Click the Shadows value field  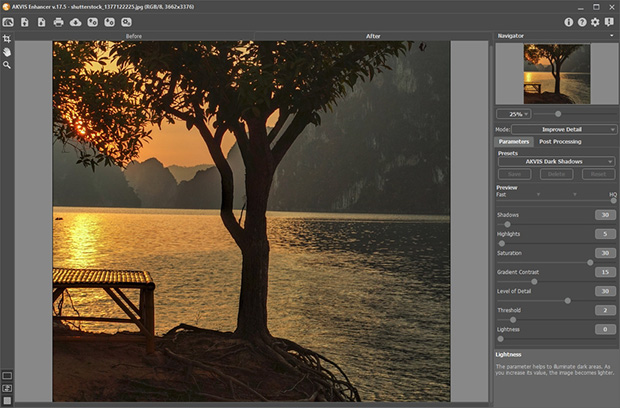(x=605, y=215)
